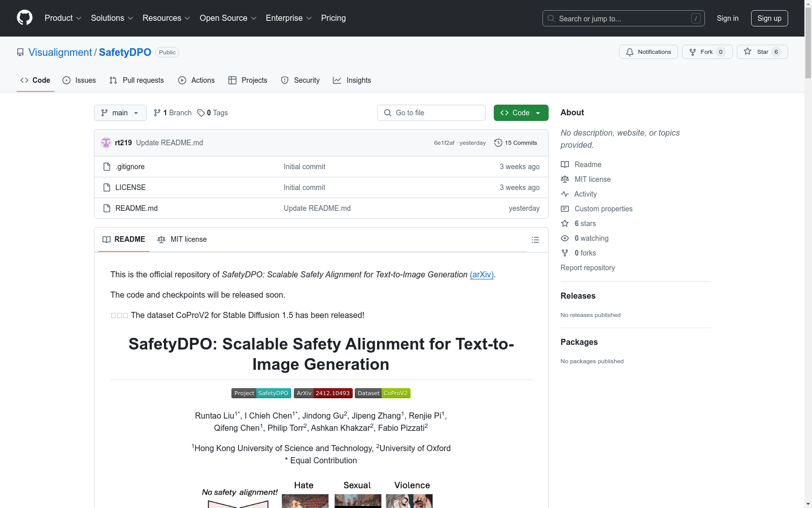Image resolution: width=812 pixels, height=508 pixels.
Task: View the 15 Commits history
Action: click(516, 143)
